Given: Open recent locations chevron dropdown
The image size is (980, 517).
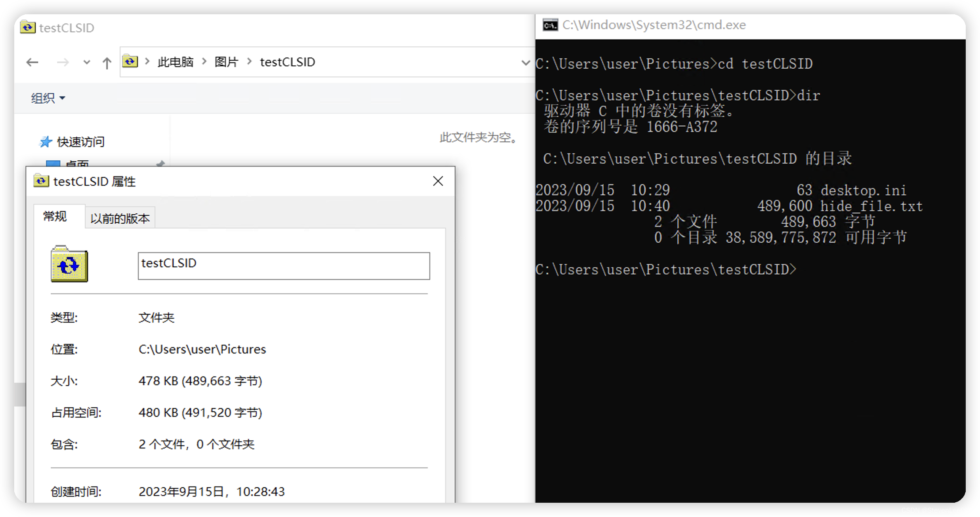Looking at the screenshot, I should (86, 62).
